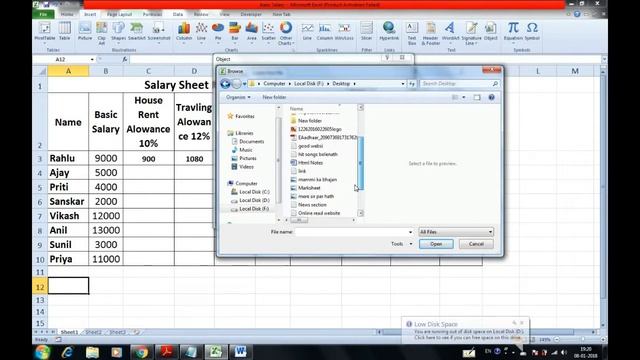Go Back in the Browse dialog
This screenshot has width=640, height=360.
pos(225,84)
